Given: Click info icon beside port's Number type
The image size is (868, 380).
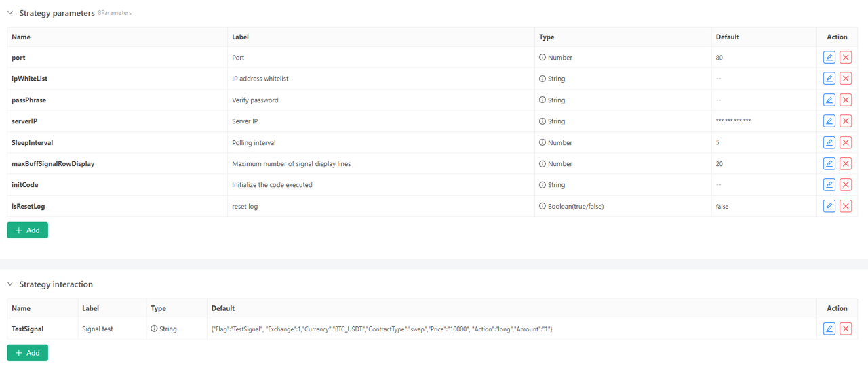Looking at the screenshot, I should point(542,58).
